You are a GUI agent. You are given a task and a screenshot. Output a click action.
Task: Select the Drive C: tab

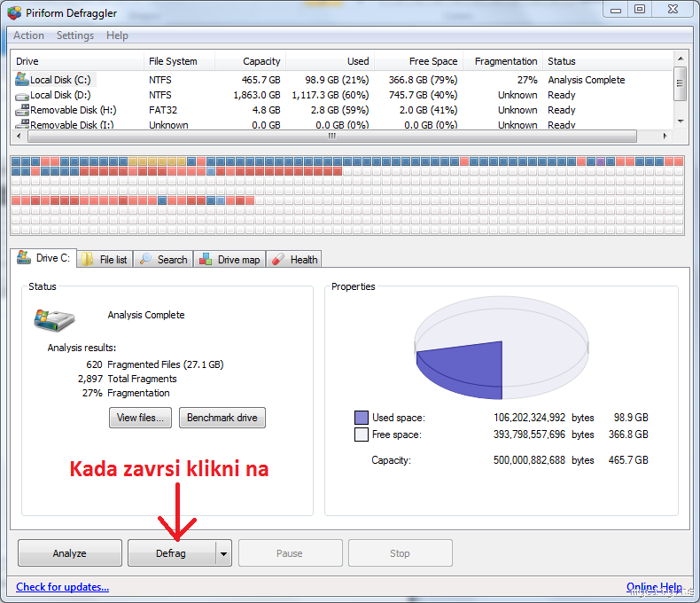(43, 258)
